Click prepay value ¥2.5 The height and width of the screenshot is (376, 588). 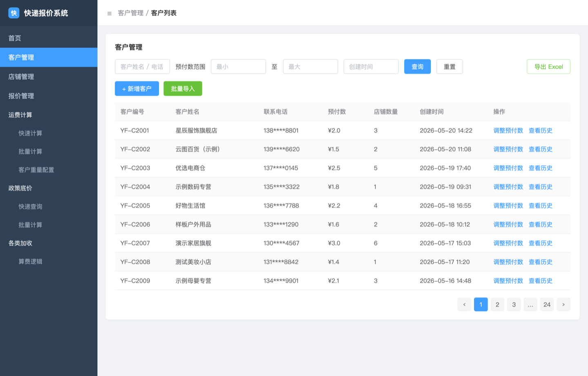[x=334, y=168]
